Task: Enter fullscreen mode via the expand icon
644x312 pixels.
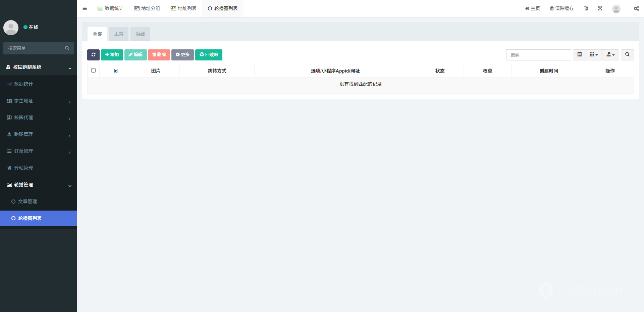Action: point(600,8)
